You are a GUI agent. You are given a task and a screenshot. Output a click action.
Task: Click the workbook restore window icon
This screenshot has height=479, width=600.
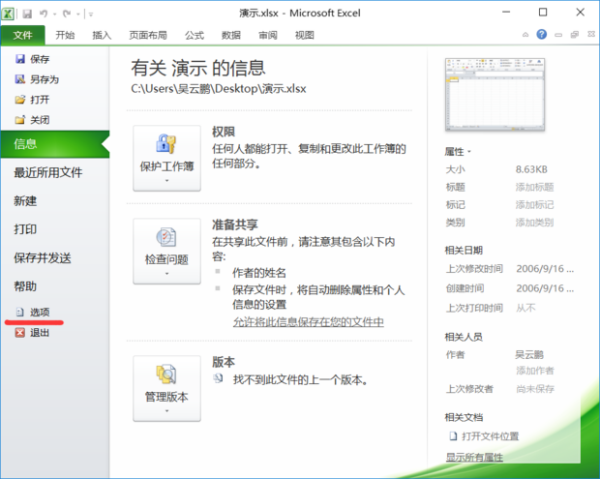coord(574,35)
